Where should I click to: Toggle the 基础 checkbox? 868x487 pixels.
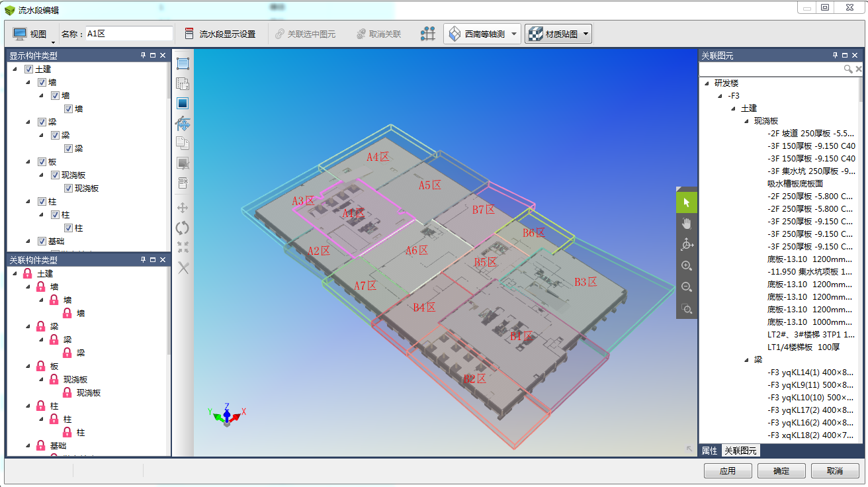42,241
